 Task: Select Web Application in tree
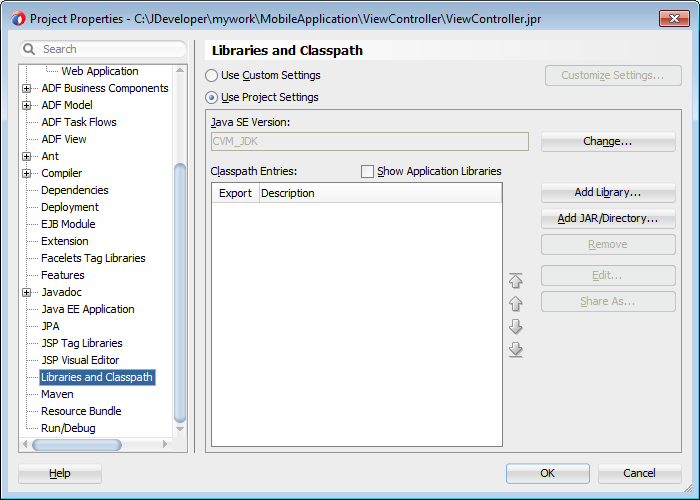[100, 71]
